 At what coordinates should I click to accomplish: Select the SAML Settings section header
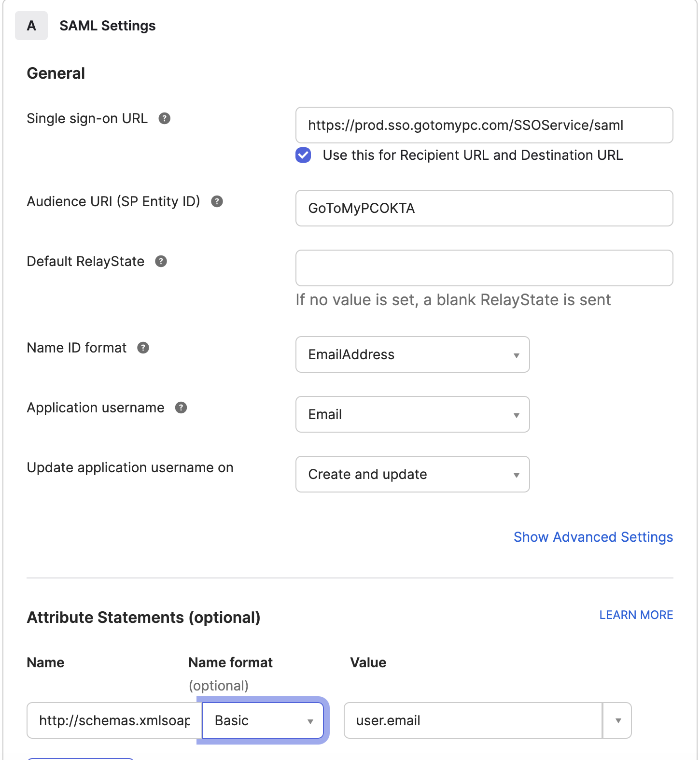[107, 26]
